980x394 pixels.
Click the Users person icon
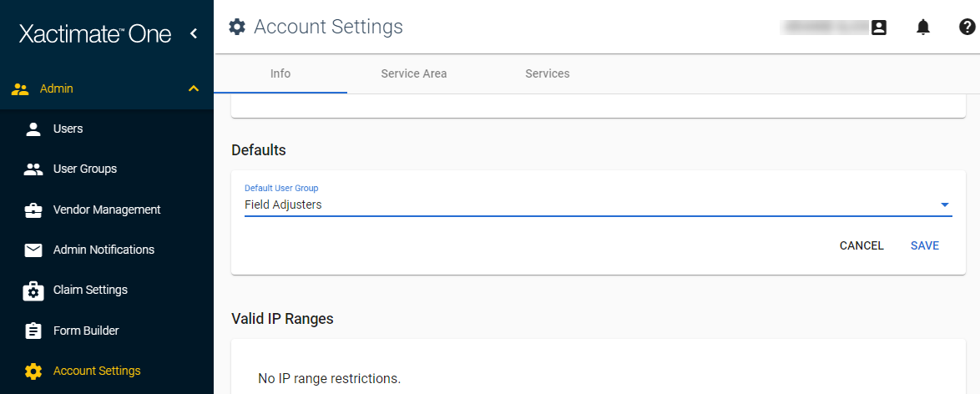(x=33, y=129)
